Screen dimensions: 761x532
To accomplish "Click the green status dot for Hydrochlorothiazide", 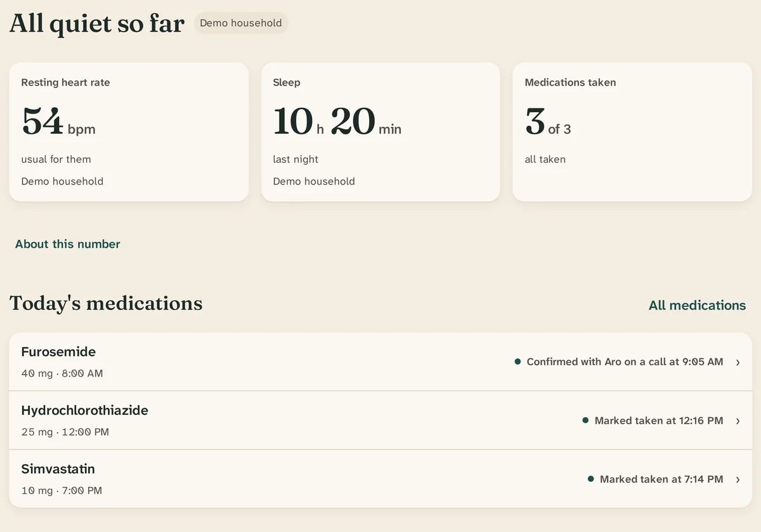I will 585,420.
